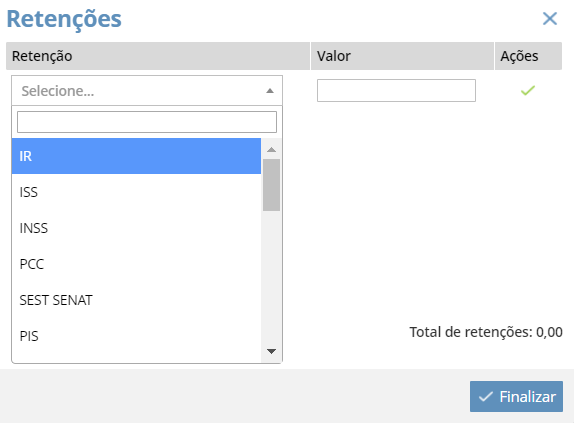This screenshot has height=423, width=574.
Task: Click the Finalizar button
Action: [516, 396]
